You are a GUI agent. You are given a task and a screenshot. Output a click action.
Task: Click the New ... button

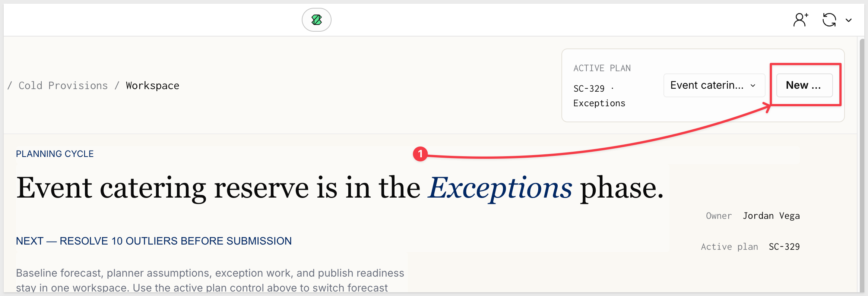[x=804, y=85]
